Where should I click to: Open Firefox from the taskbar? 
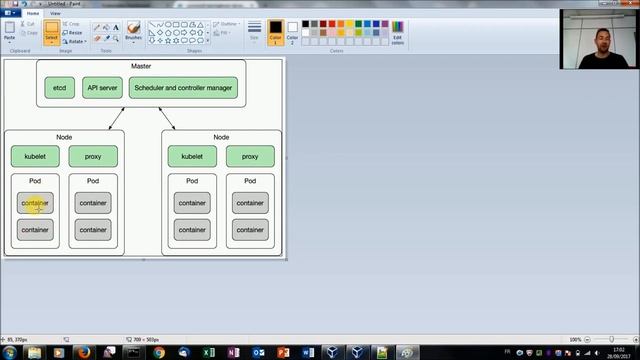point(84,352)
